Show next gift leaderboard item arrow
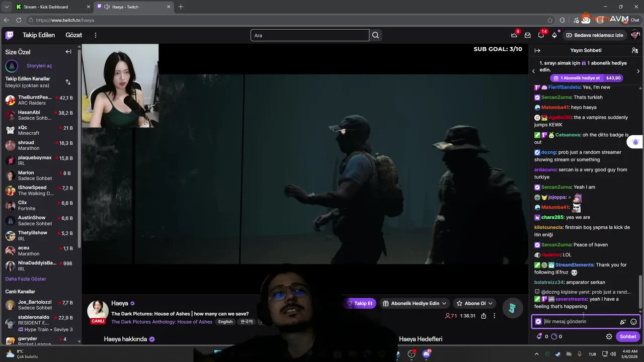Image resolution: width=644 pixels, height=362 pixels. pyautogui.click(x=638, y=71)
